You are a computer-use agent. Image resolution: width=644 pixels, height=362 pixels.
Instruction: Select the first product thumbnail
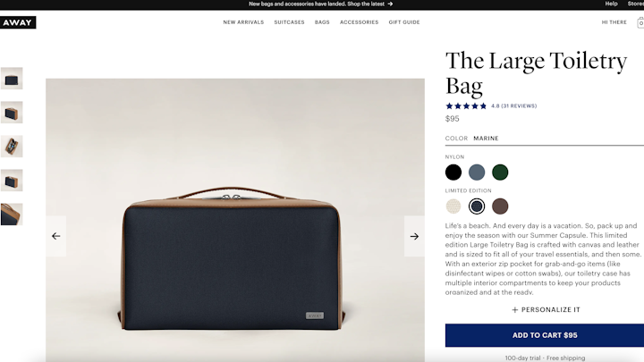(12, 79)
